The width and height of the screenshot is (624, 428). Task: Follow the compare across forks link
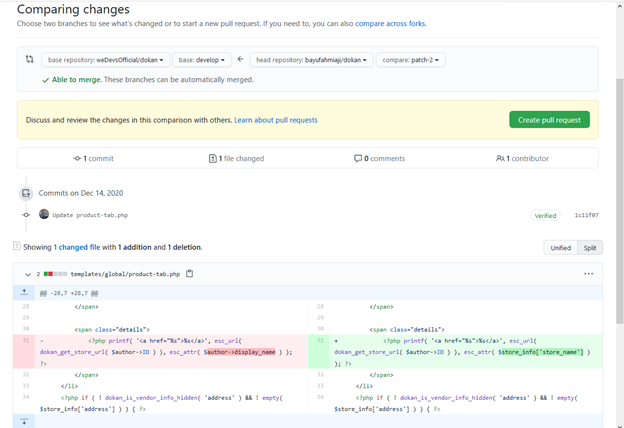tap(391, 23)
